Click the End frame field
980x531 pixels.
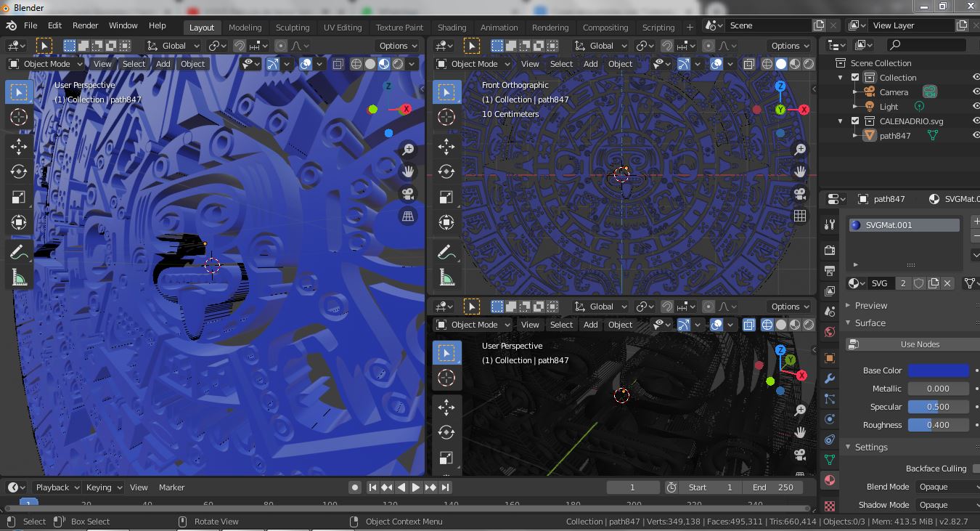point(772,487)
